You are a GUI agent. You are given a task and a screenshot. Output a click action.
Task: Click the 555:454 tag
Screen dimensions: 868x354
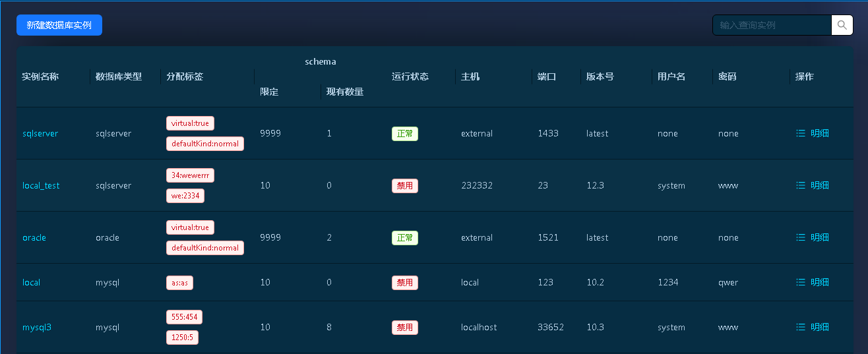tap(184, 317)
